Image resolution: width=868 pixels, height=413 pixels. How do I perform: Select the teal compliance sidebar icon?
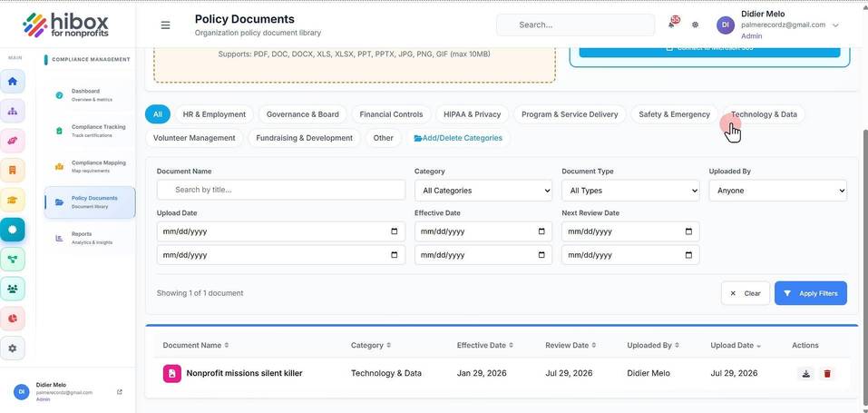tap(12, 229)
